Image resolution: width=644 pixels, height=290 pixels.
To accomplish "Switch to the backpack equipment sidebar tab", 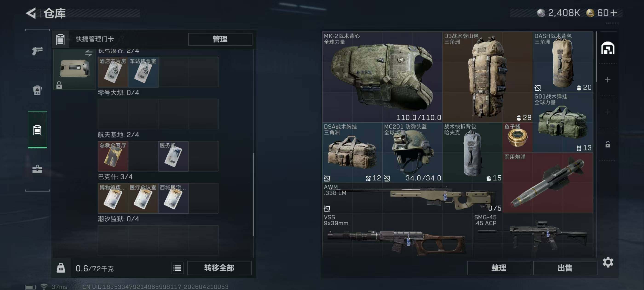I will pyautogui.click(x=37, y=90).
